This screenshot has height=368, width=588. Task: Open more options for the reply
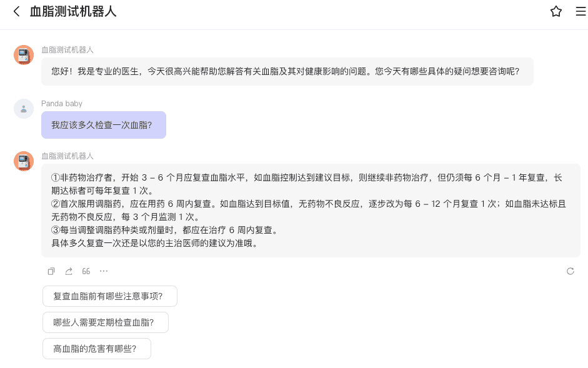click(104, 271)
